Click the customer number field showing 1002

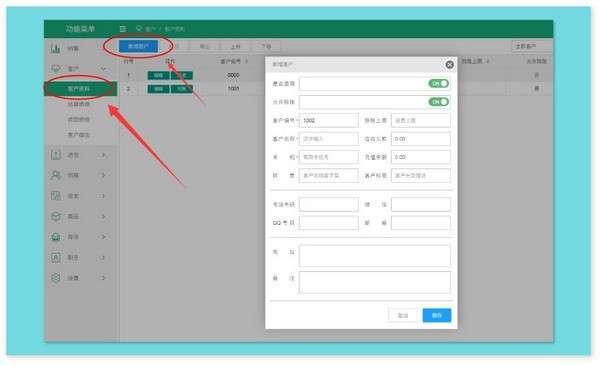coord(329,121)
